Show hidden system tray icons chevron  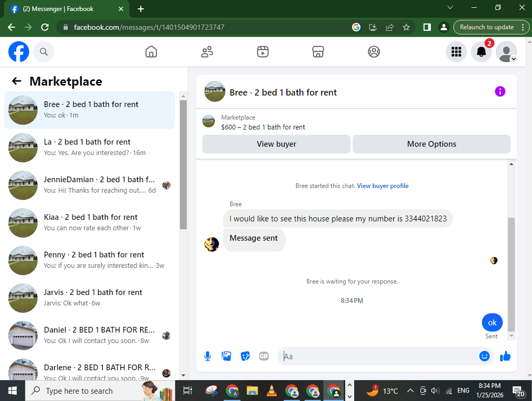coord(410,391)
